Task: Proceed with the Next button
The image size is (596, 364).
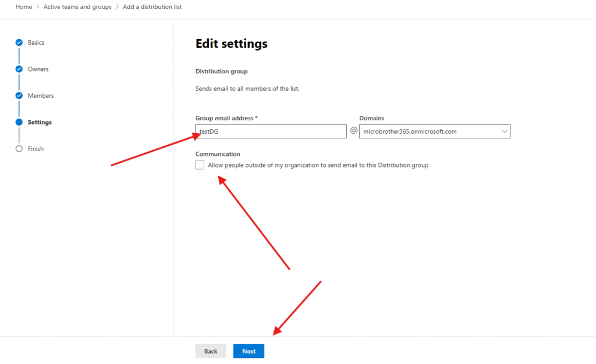Action: [249, 351]
